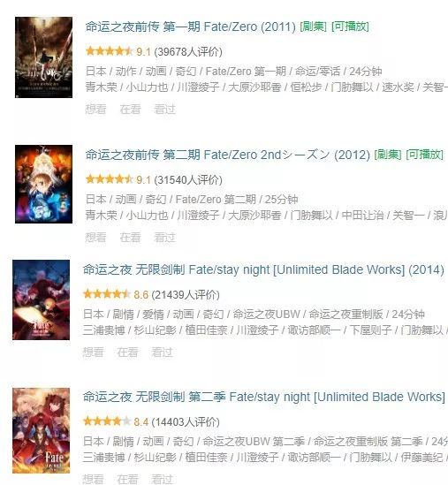Open title link 命运之夜前传 第二期 Fate/Zero 2nd
The width and height of the screenshot is (448, 485).
tap(228, 155)
